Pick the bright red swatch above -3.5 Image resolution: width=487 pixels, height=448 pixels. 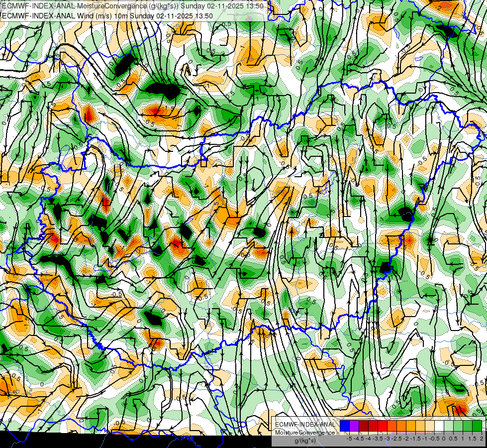[383, 426]
